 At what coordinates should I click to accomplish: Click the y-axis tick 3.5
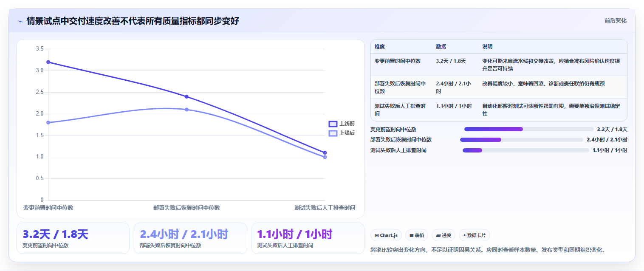[40, 49]
